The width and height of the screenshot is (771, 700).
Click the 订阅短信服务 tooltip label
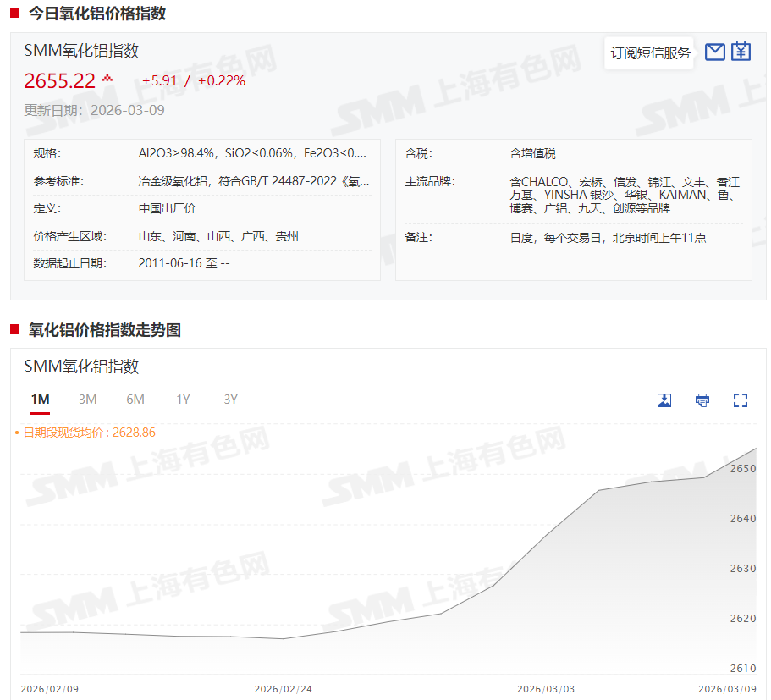(x=650, y=53)
